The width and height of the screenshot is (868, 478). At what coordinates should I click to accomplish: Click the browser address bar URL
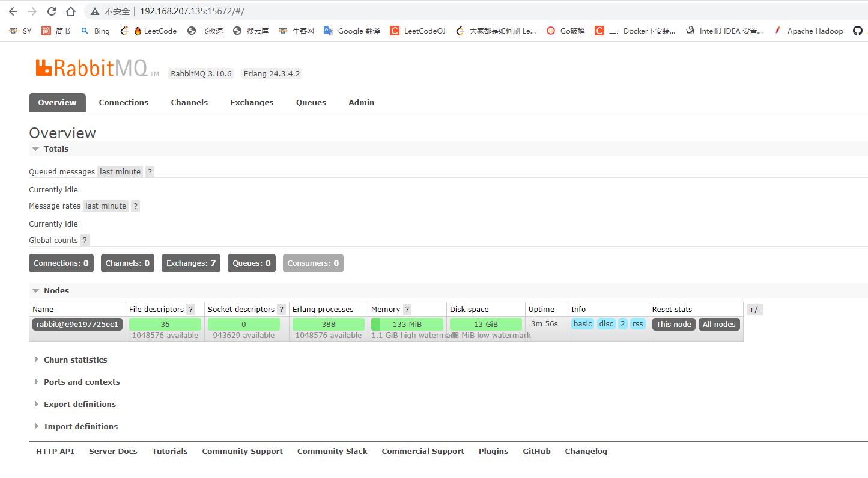192,11
